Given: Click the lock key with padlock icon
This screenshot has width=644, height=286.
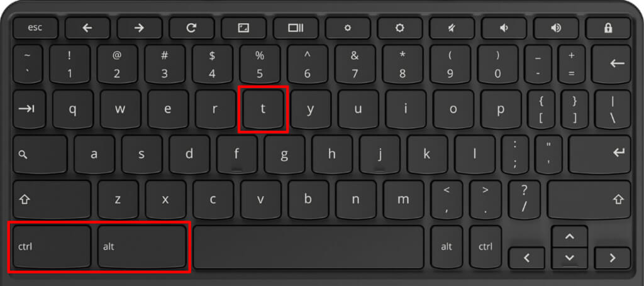Looking at the screenshot, I should 608,28.
